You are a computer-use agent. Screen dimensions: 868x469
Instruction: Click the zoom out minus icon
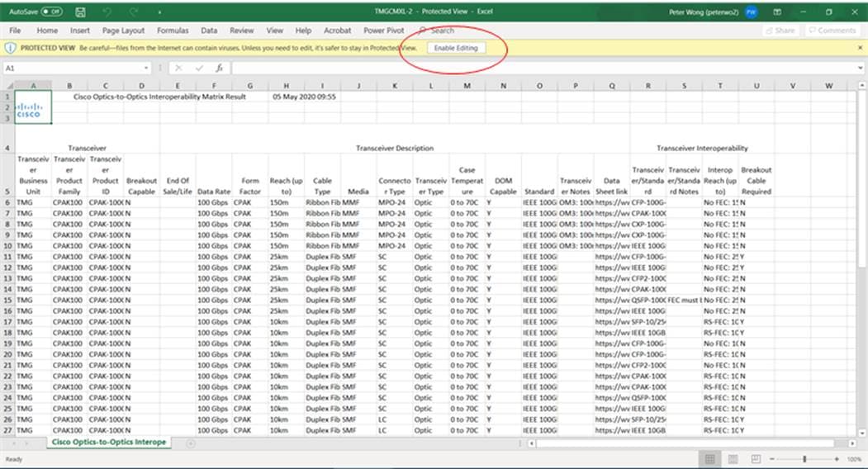coord(772,459)
